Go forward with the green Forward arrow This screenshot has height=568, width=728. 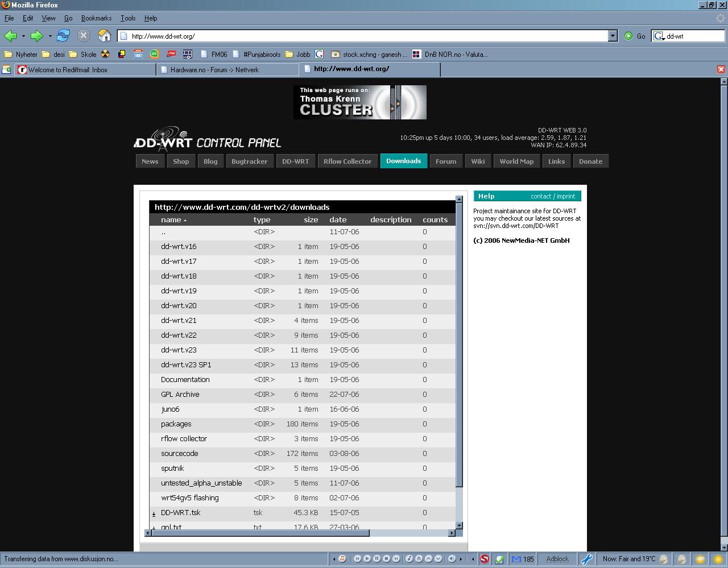[37, 36]
